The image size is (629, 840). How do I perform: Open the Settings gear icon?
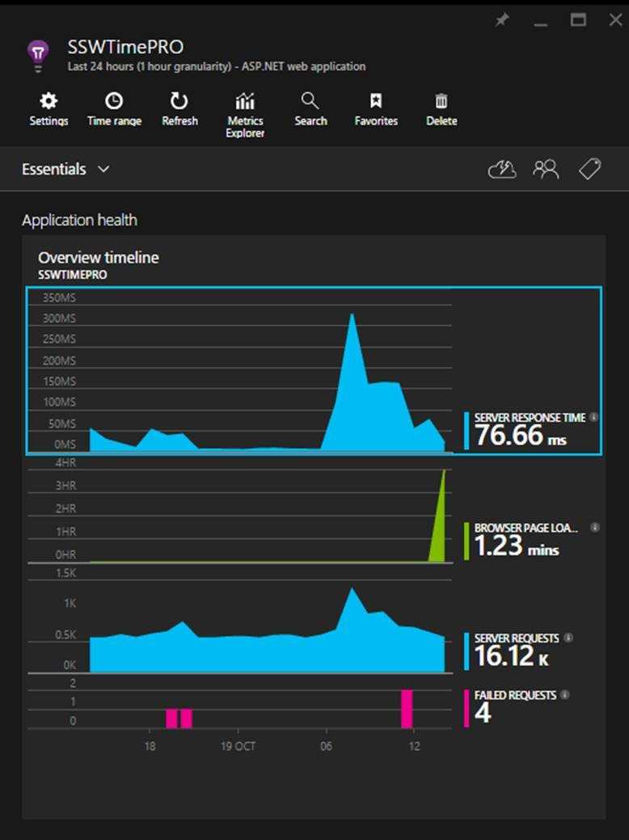pos(49,102)
